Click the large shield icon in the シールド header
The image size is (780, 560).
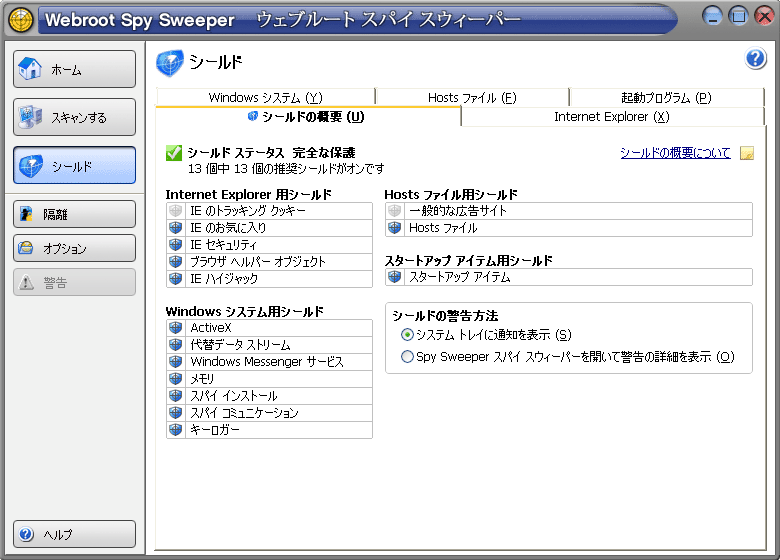pyautogui.click(x=170, y=63)
